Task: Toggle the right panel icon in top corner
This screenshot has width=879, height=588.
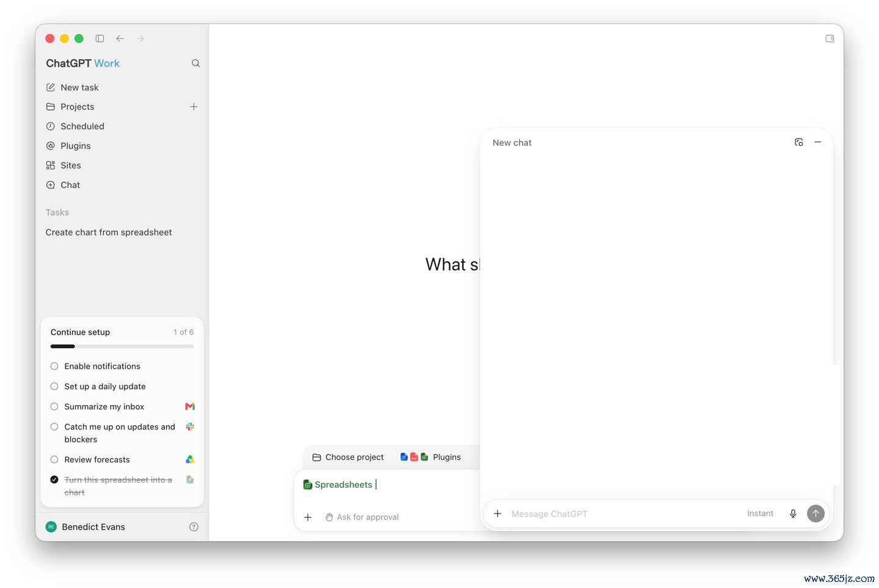Action: [x=830, y=38]
